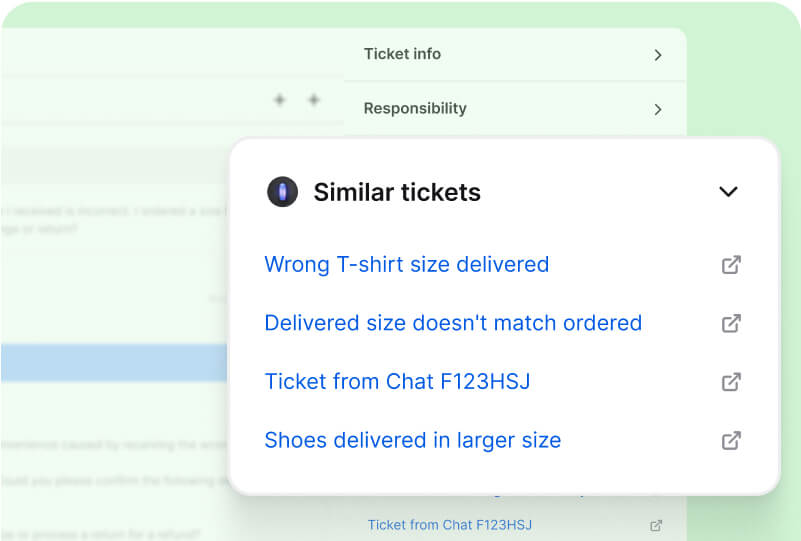Expand the Ticket info section chevron

[x=657, y=55]
